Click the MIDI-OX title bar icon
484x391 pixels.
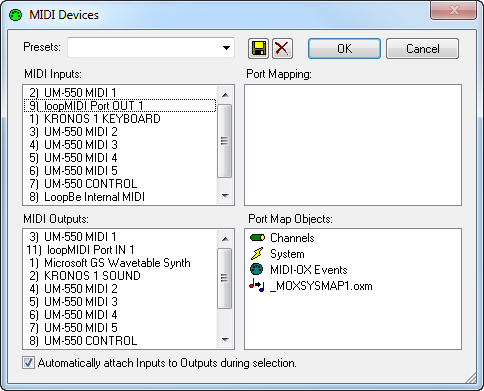point(15,15)
